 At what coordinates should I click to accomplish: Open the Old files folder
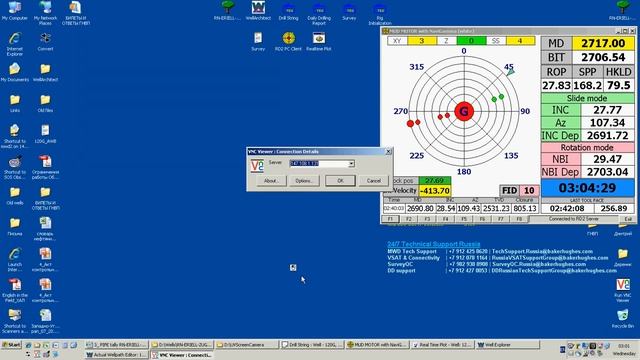pos(45,103)
